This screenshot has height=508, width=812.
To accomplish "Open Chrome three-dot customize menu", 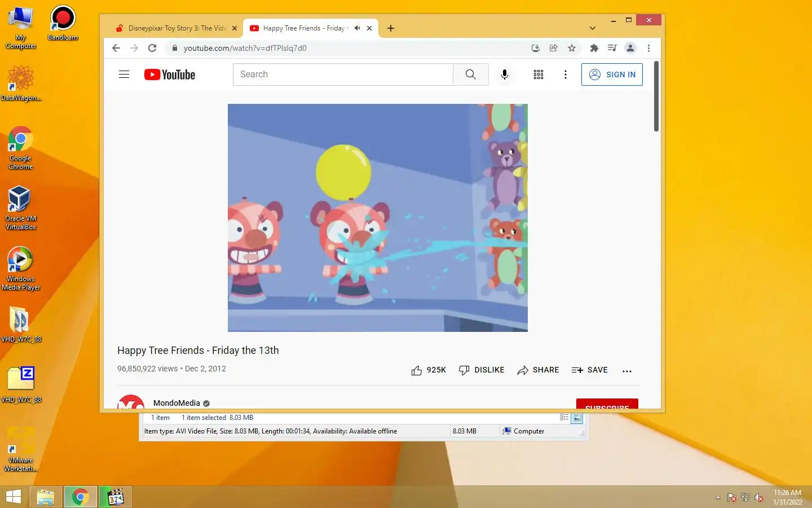I will (x=648, y=48).
